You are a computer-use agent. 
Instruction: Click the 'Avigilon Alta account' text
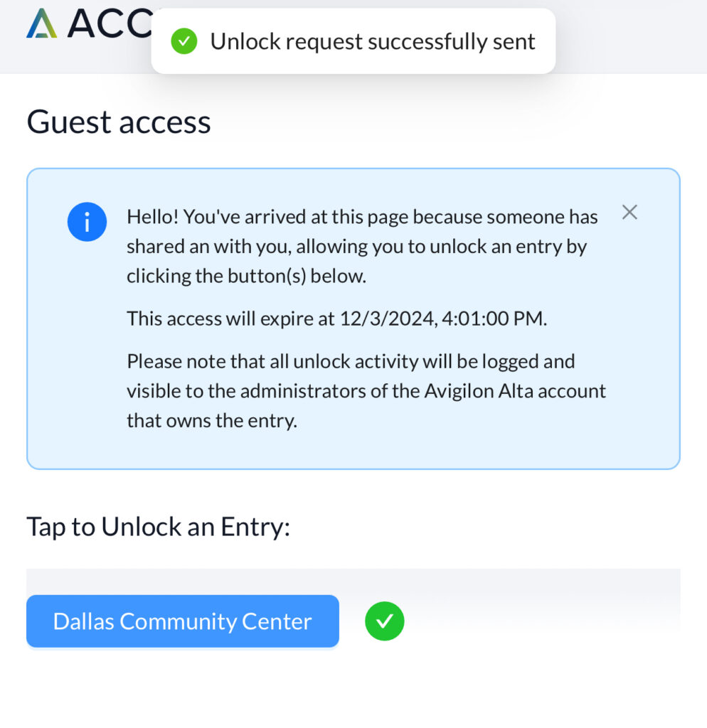(515, 391)
